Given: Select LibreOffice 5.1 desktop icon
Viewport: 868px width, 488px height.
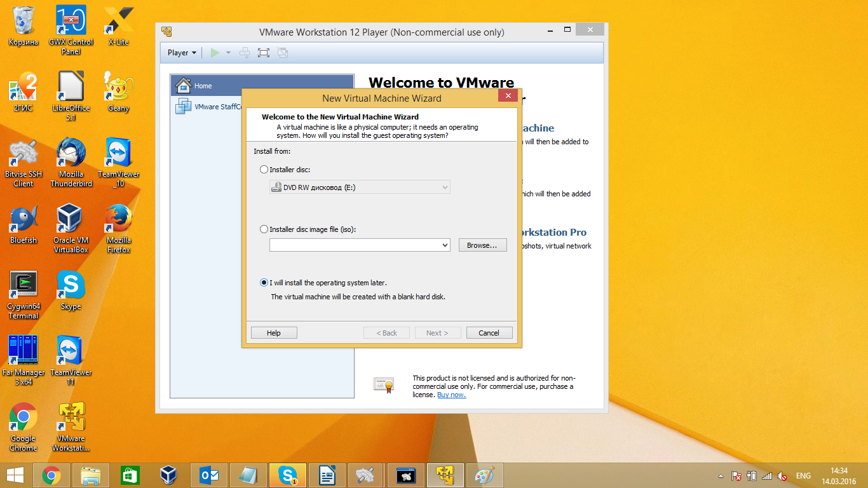Looking at the screenshot, I should (x=71, y=96).
